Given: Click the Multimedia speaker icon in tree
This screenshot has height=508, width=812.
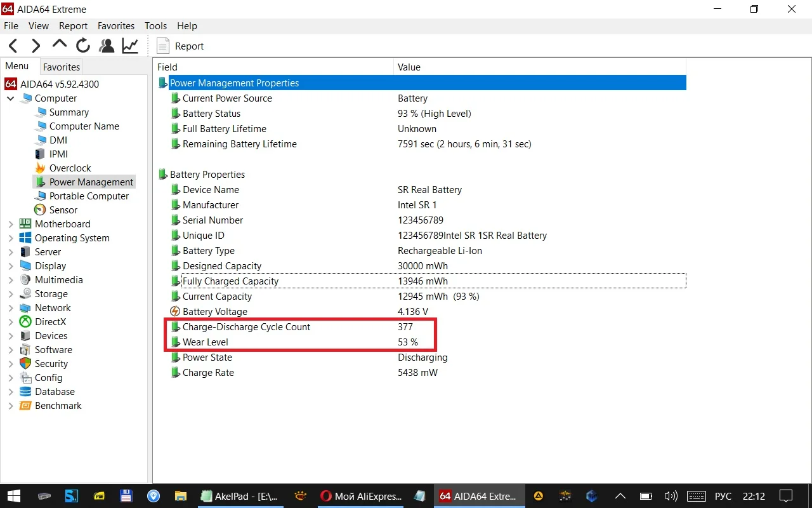Looking at the screenshot, I should click(25, 280).
